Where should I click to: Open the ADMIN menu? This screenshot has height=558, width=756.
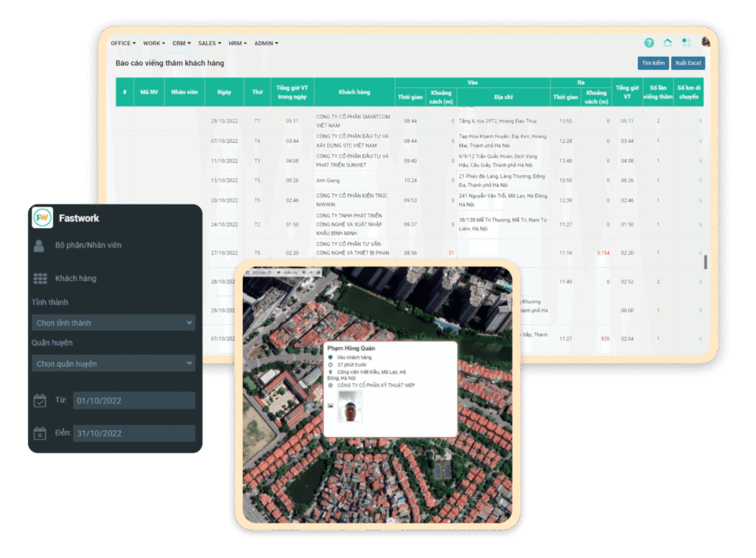click(266, 44)
